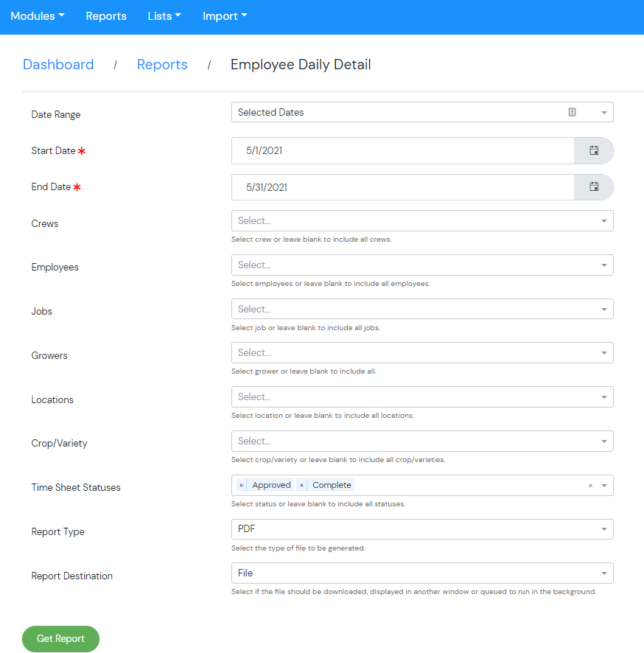Viewport: 644px width, 653px height.
Task: Open the Lists menu
Action: point(164,15)
